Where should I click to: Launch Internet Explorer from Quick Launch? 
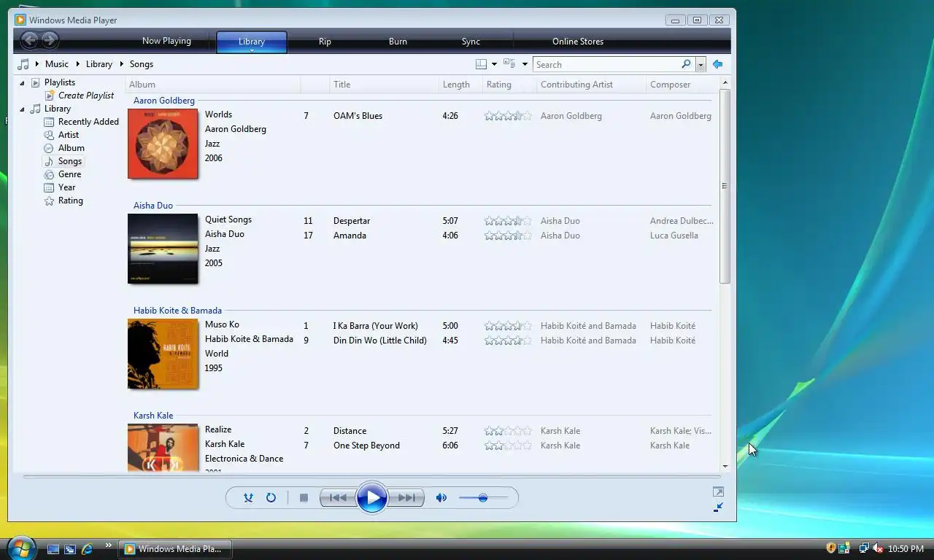[88, 548]
